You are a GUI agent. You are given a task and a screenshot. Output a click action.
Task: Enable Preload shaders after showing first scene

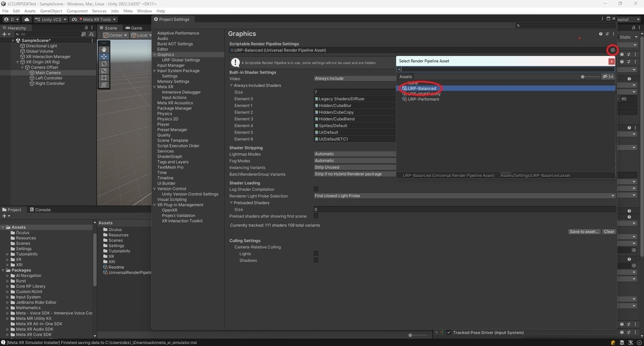coord(316,216)
